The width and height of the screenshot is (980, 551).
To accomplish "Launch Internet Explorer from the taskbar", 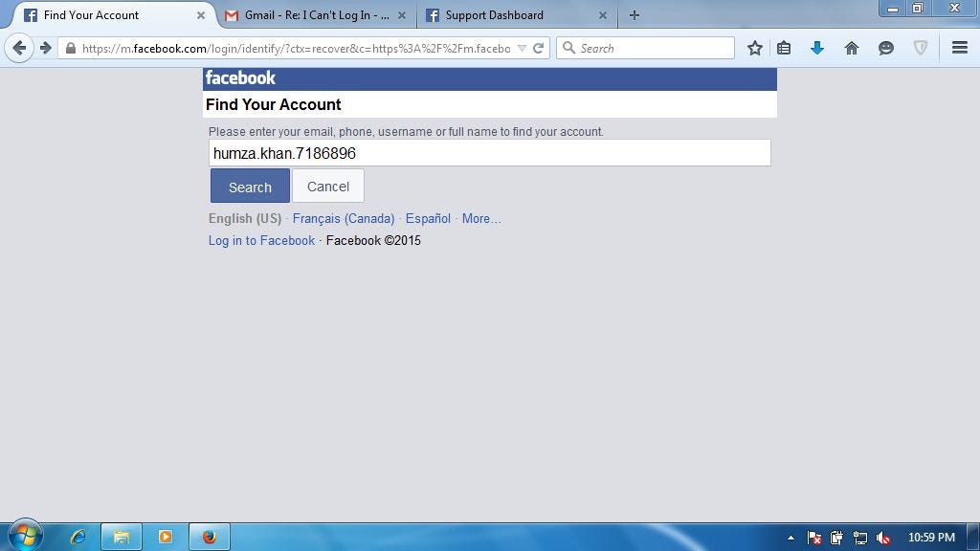I will [x=78, y=537].
